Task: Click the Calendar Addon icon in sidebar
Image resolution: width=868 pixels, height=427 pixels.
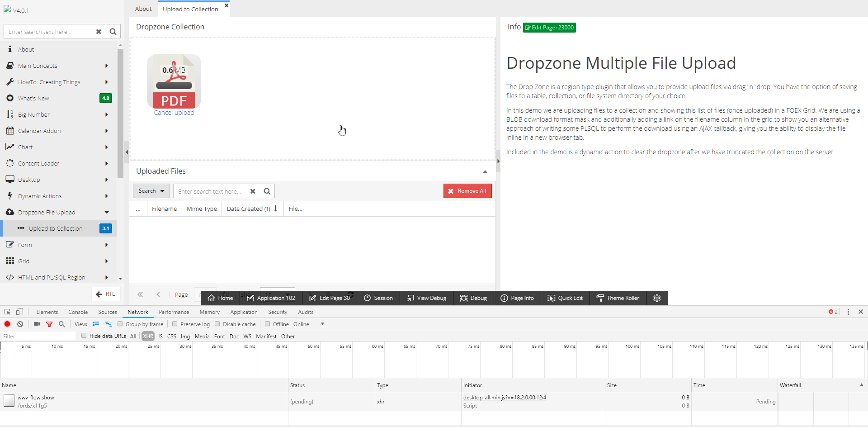Action: [x=10, y=131]
